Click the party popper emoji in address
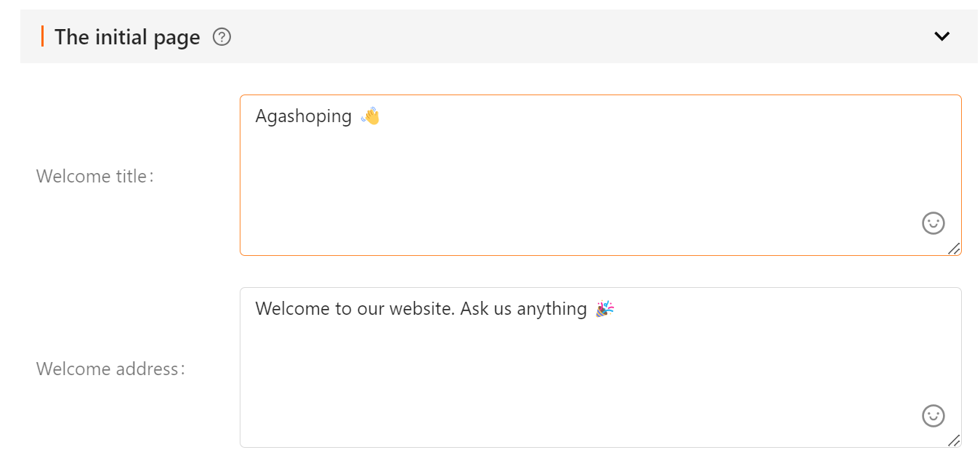Screen dimensions: 980x466 604,309
